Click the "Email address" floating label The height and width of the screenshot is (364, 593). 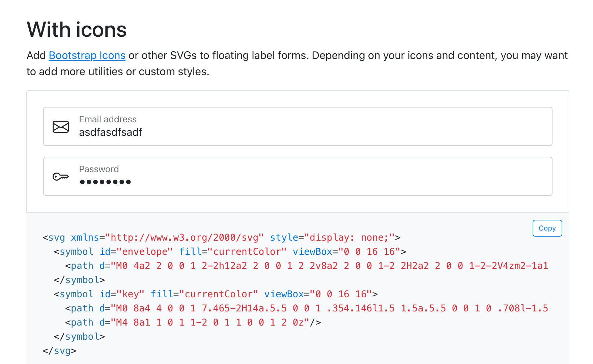pyautogui.click(x=108, y=119)
